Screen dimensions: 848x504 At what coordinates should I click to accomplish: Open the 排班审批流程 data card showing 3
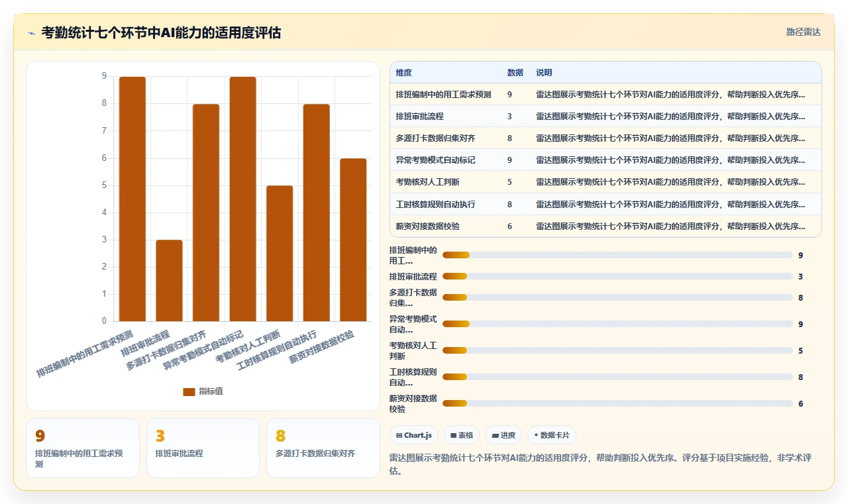[x=203, y=448]
